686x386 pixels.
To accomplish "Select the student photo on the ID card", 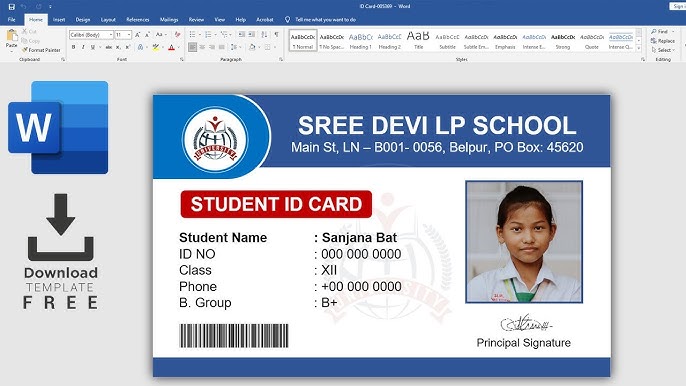I will (x=524, y=242).
